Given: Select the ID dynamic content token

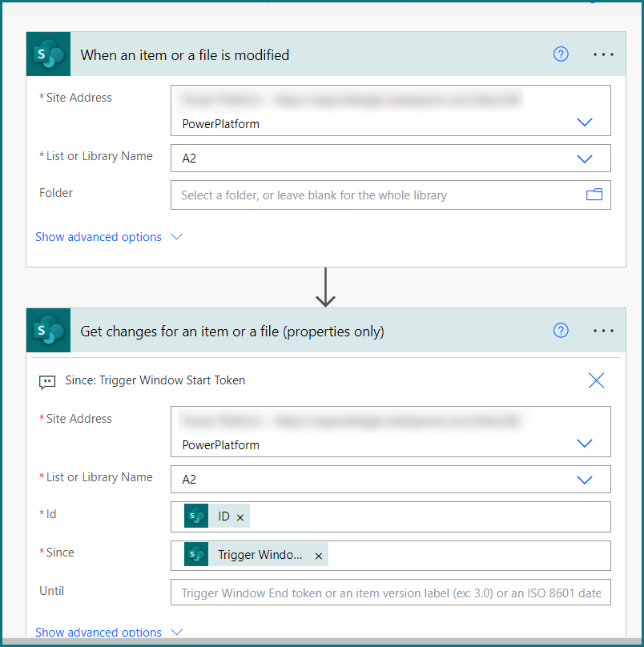Looking at the screenshot, I should 217,516.
